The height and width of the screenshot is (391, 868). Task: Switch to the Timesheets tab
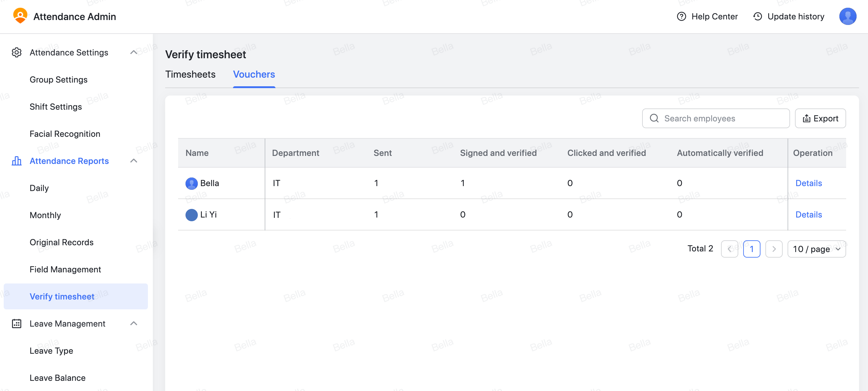pyautogui.click(x=190, y=74)
